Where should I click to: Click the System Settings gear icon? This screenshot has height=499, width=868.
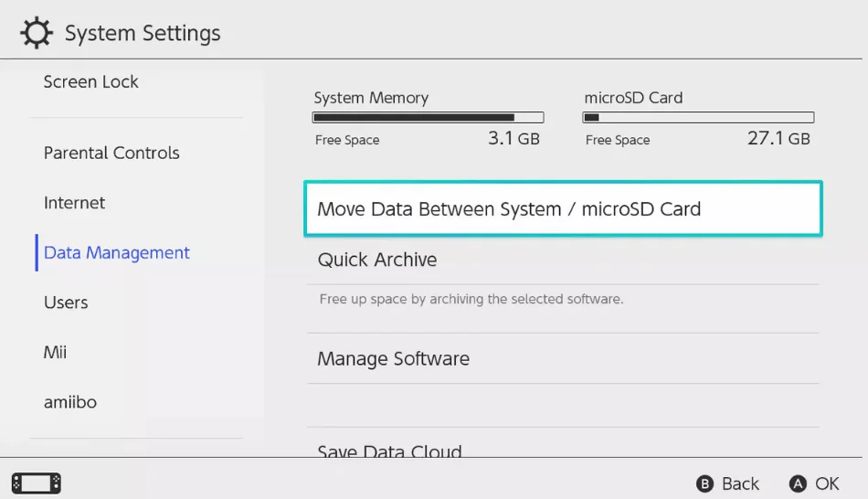point(37,34)
